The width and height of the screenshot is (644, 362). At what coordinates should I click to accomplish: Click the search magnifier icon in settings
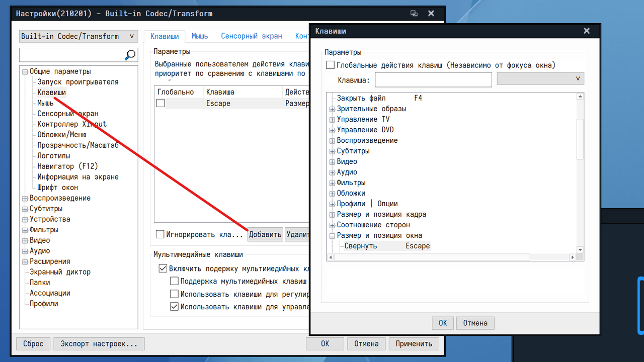(130, 54)
